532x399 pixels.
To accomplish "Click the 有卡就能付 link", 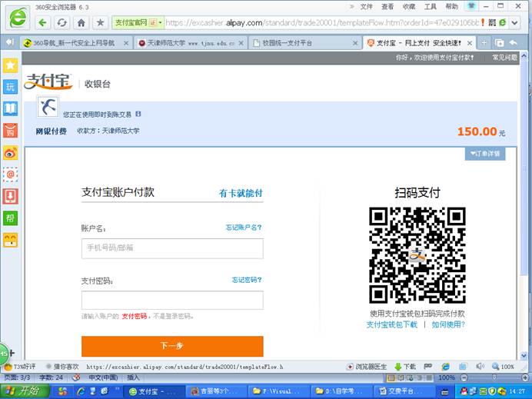I will tap(241, 194).
